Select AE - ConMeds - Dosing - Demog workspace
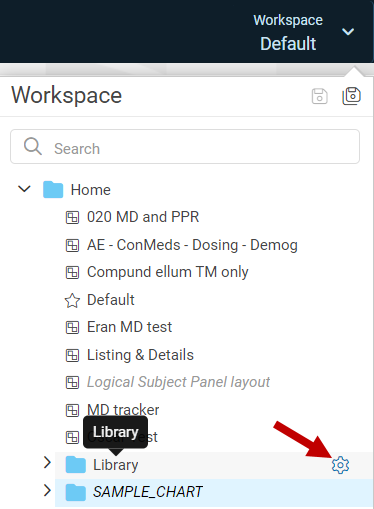The image size is (374, 509). point(192,245)
